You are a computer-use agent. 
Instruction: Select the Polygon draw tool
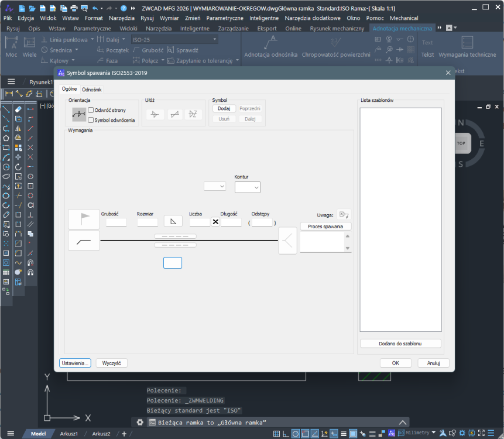coord(6,138)
